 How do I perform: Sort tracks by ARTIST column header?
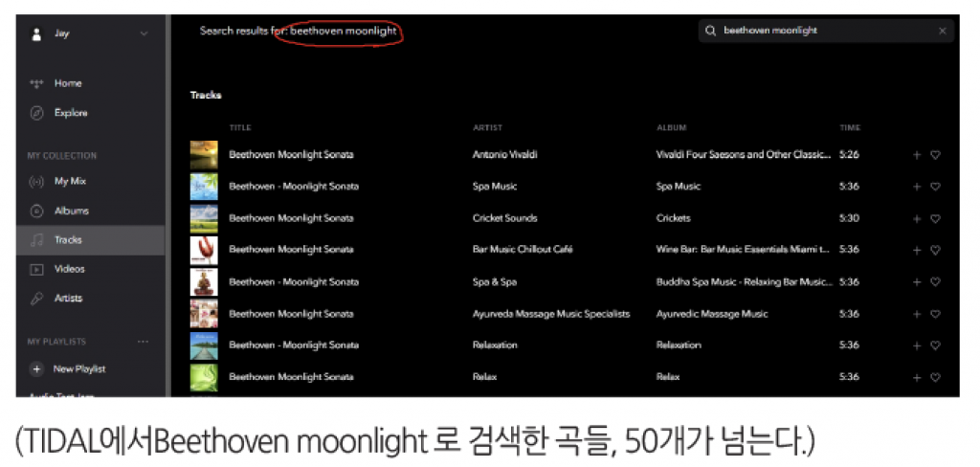coord(487,127)
